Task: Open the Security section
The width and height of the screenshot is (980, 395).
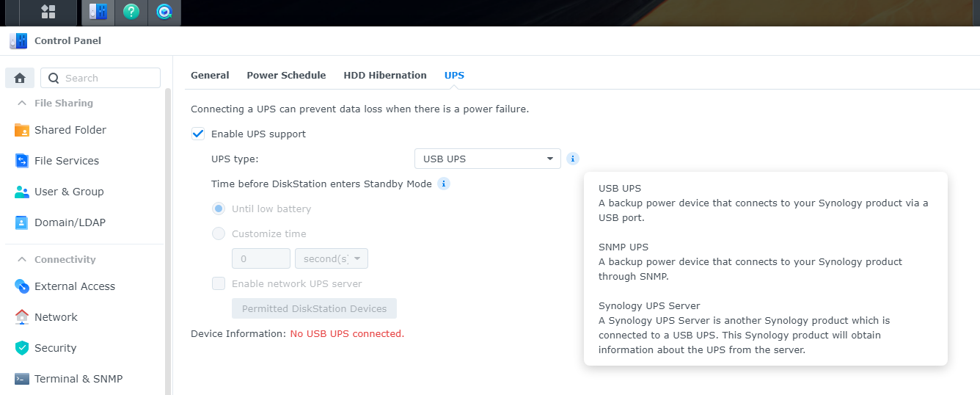Action: coord(55,348)
